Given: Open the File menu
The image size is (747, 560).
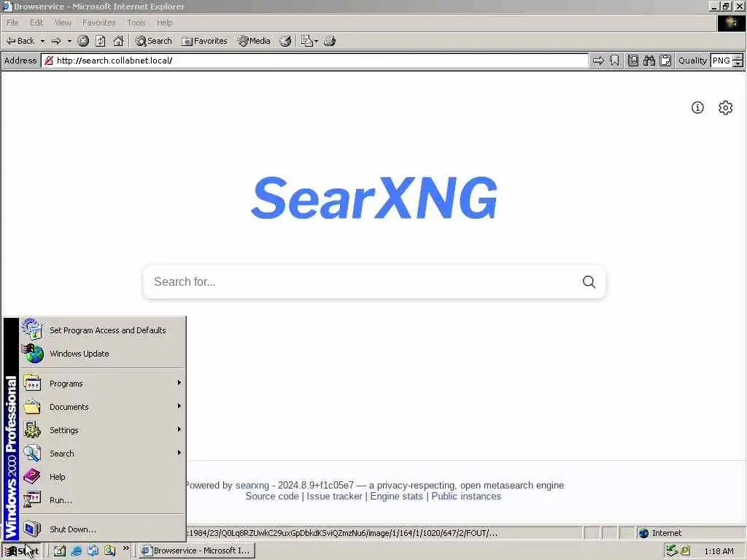Looking at the screenshot, I should coord(12,23).
